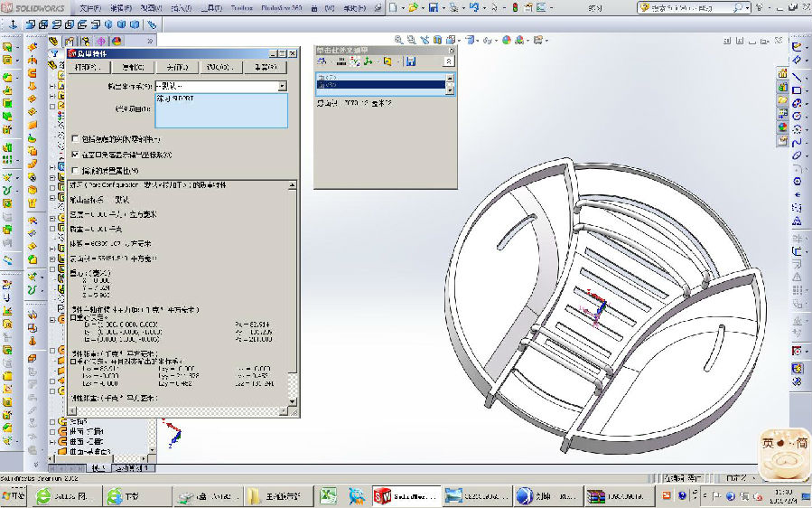Open the output coordinate system dropdown
This screenshot has width=812, height=508.
283,86
